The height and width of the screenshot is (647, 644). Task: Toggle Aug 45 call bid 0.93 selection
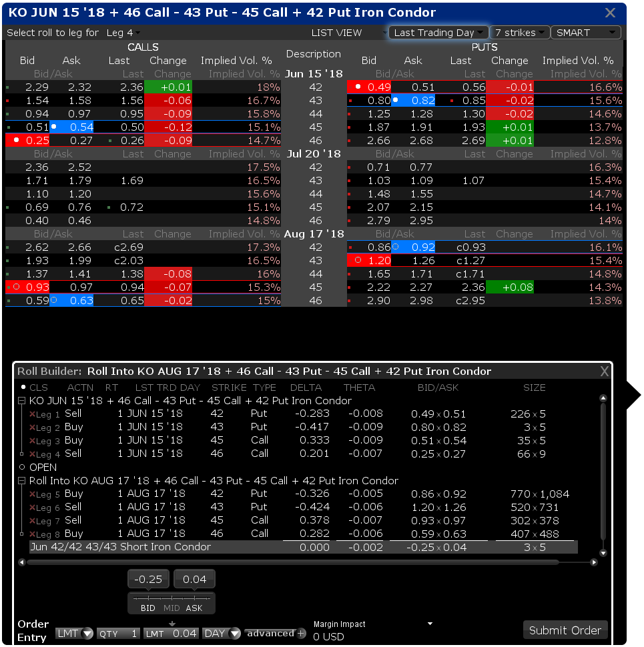(x=27, y=287)
